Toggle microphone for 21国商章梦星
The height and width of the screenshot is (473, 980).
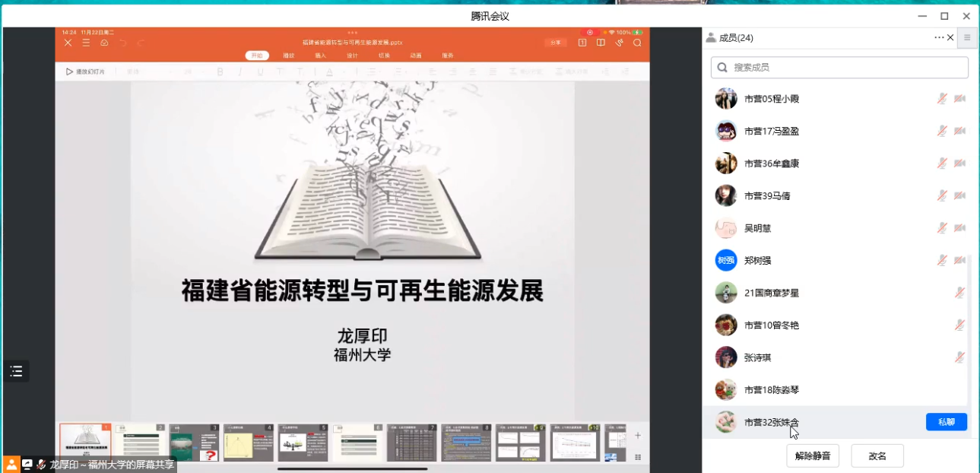pos(959,293)
